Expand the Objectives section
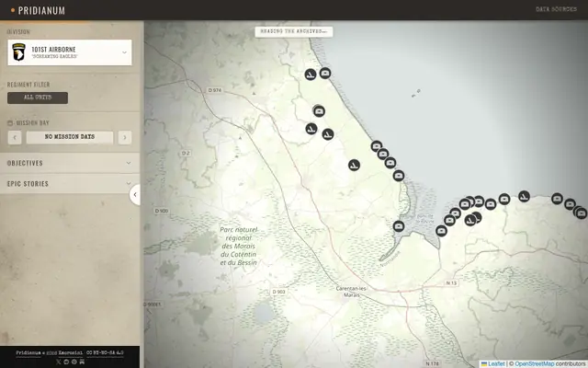588x368 pixels. coord(70,163)
